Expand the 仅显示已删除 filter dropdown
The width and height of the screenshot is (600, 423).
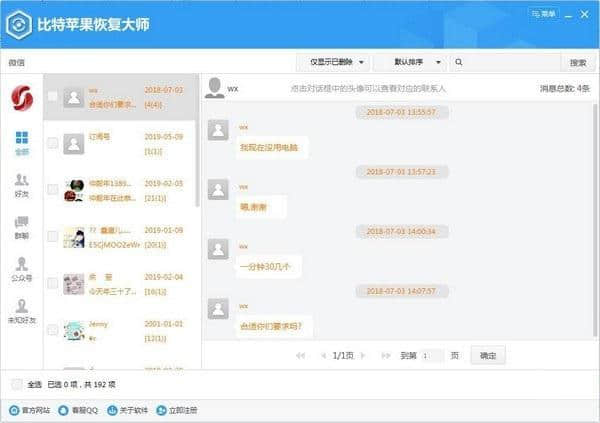pos(336,62)
